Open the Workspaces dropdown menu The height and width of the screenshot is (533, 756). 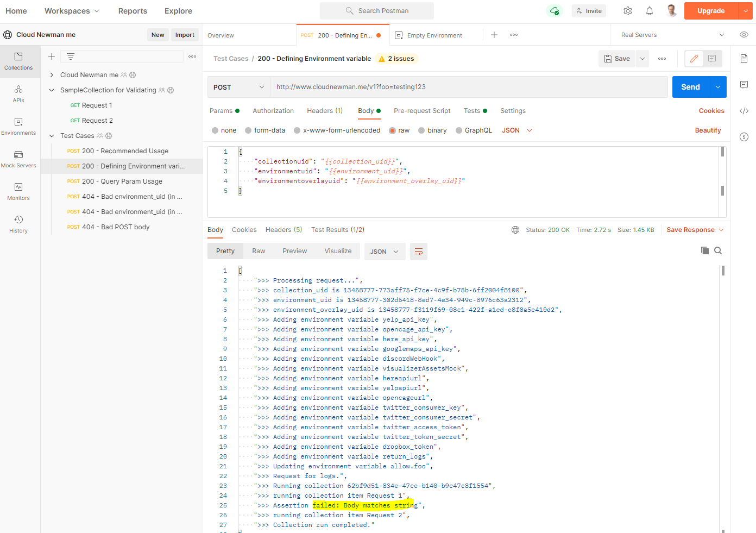pyautogui.click(x=72, y=11)
